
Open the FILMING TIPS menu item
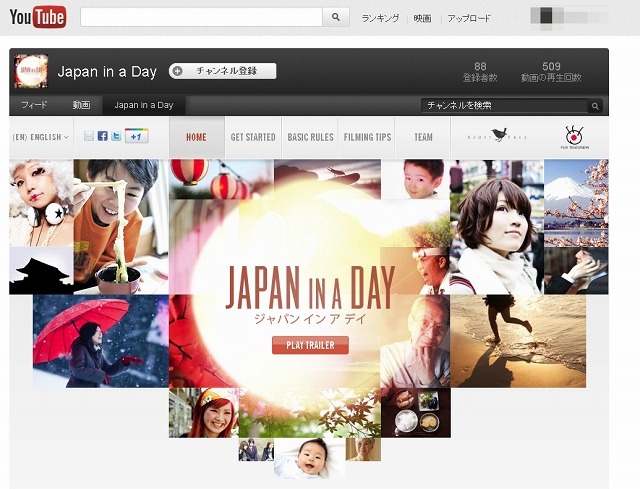367,138
